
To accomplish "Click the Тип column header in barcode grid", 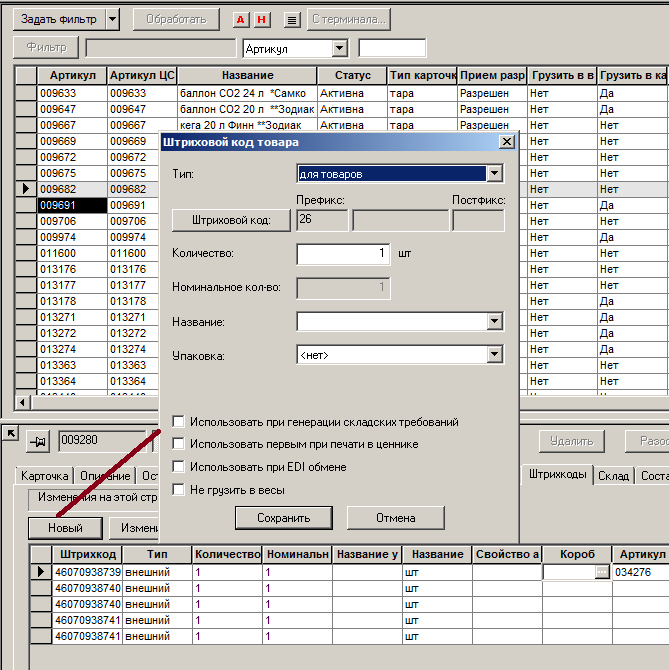I will click(x=157, y=554).
